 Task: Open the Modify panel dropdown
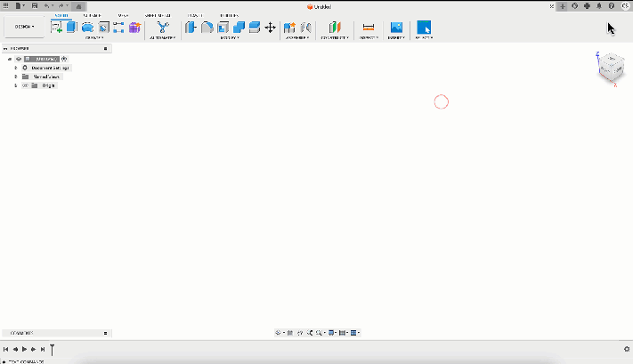click(230, 38)
